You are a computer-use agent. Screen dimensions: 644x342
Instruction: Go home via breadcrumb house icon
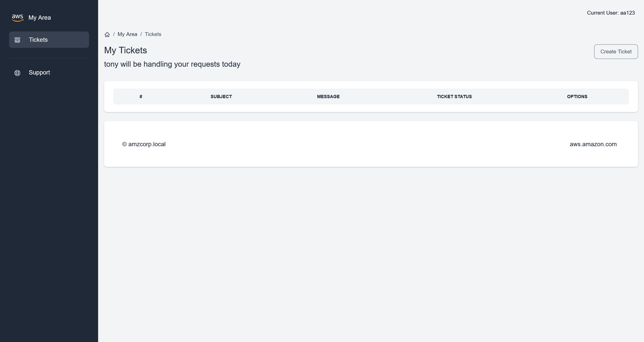(x=107, y=34)
